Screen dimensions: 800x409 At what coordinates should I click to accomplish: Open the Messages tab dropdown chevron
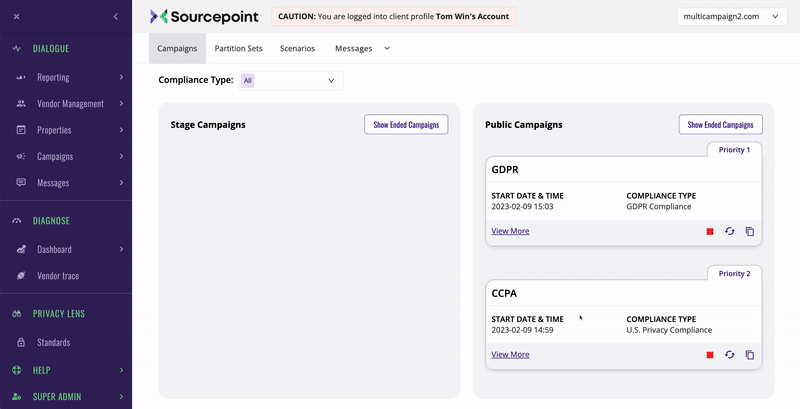[387, 48]
